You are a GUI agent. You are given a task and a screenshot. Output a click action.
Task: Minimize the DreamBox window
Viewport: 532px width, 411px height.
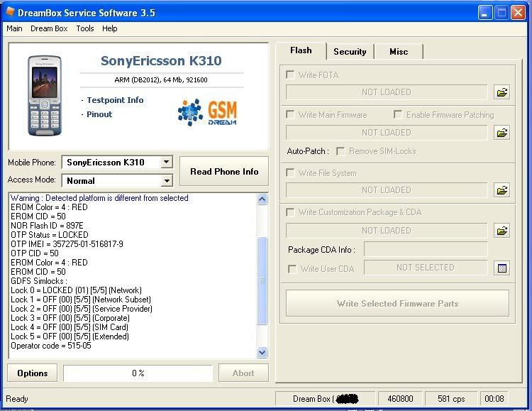coord(485,13)
